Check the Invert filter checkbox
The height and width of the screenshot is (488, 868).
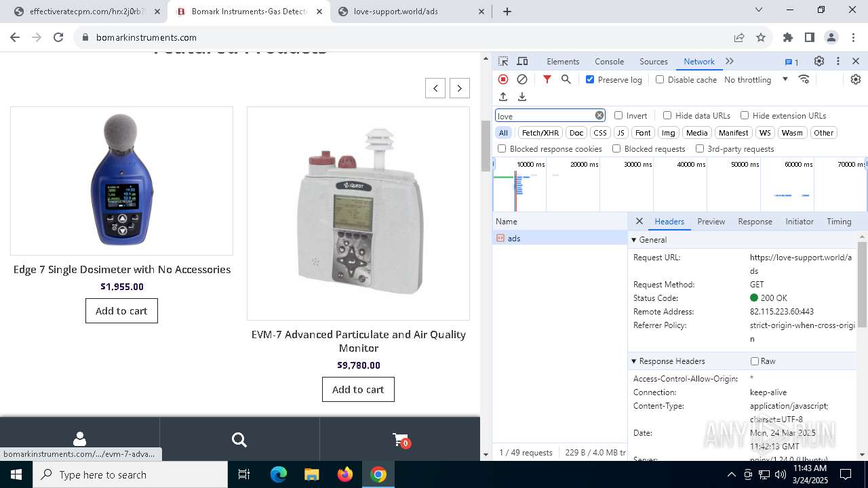(618, 115)
